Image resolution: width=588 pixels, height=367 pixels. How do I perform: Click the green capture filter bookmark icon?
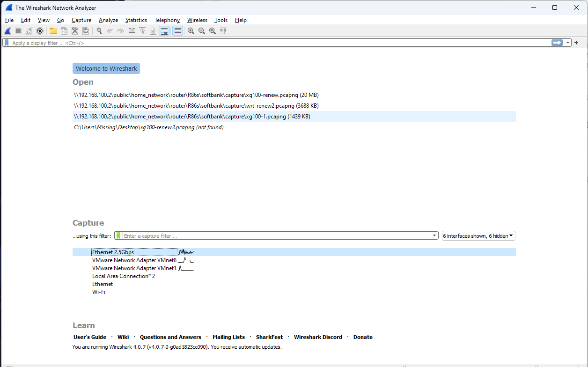[x=118, y=235]
